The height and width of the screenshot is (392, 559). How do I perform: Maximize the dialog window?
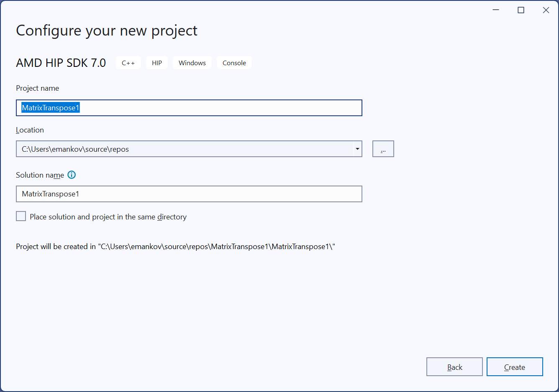521,10
